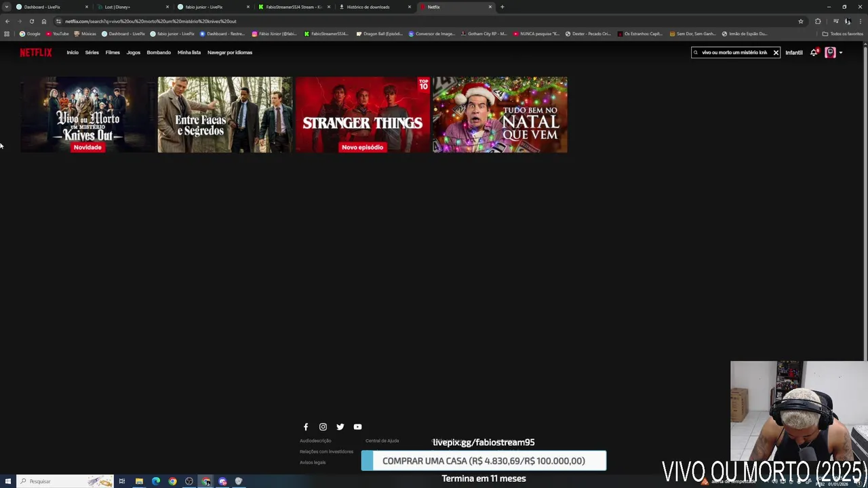
Task: Open the Séries menu item
Action: click(x=92, y=52)
